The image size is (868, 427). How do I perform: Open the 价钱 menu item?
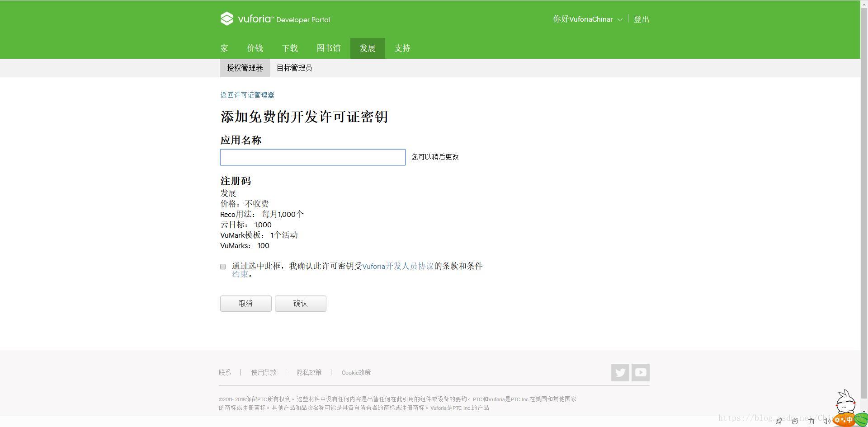pos(255,48)
